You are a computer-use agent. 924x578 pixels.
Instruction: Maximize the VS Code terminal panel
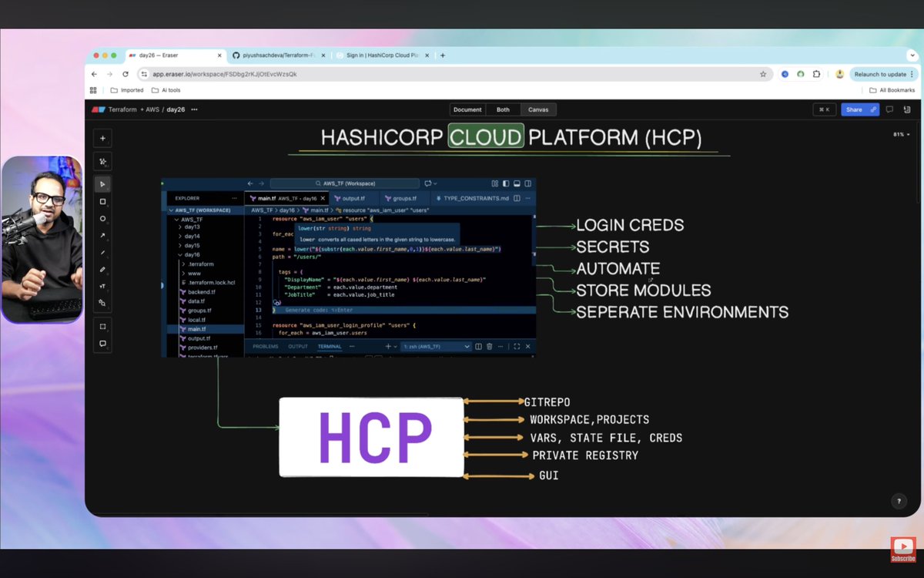tap(517, 347)
